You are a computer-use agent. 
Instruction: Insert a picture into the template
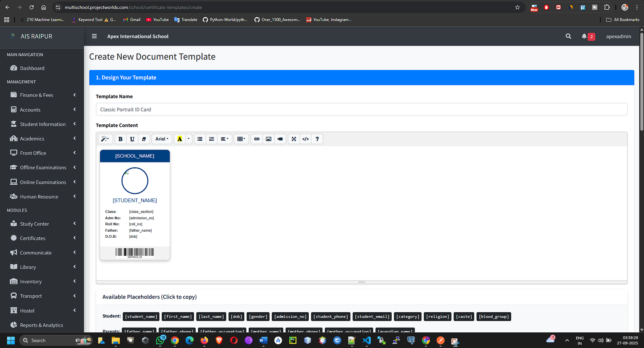point(268,139)
